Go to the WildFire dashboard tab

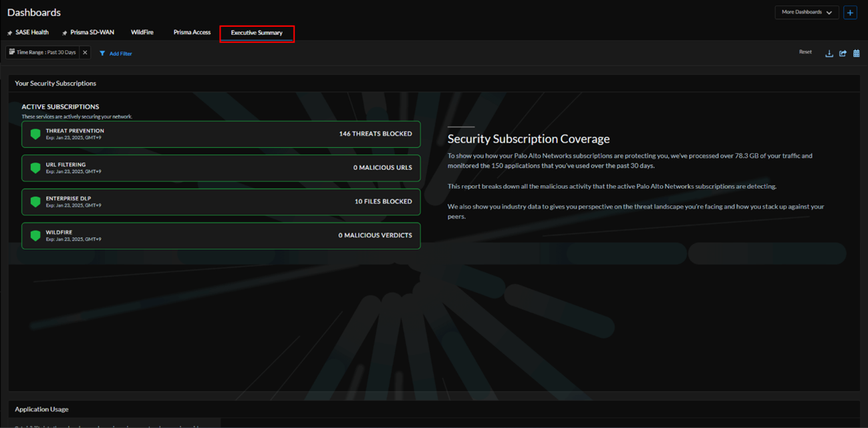coord(142,33)
